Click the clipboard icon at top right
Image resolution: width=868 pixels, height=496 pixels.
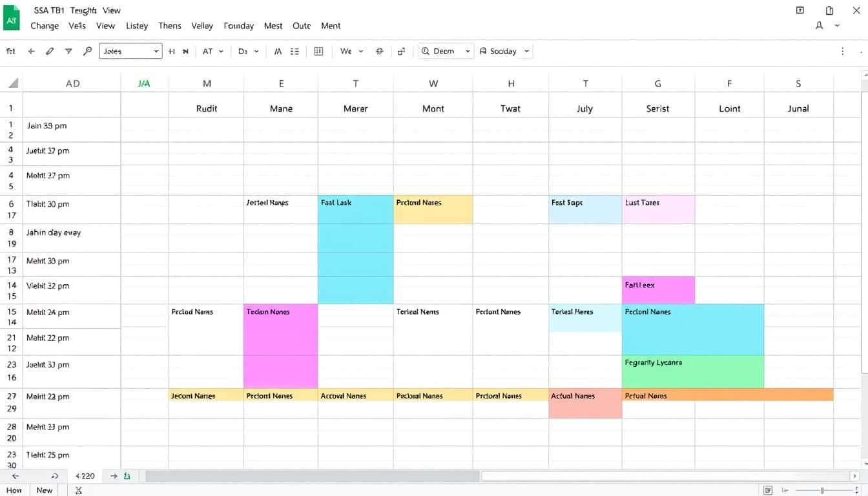(830, 10)
